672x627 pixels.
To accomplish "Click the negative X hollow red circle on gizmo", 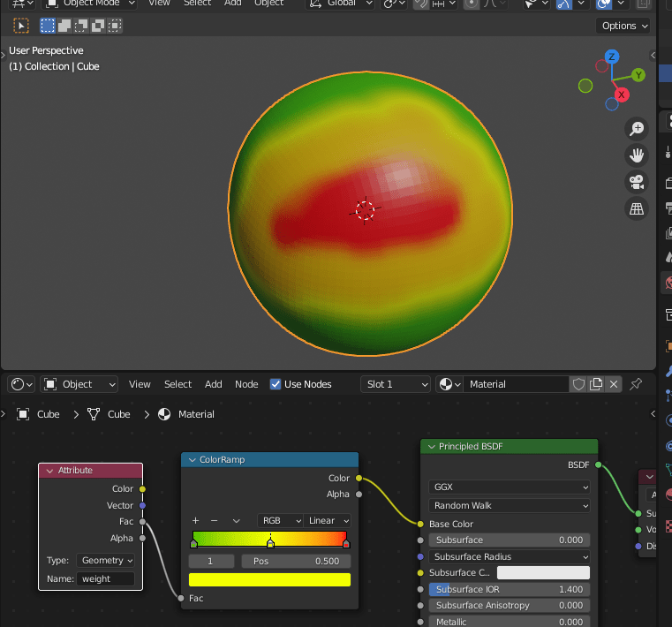I will pos(601,66).
